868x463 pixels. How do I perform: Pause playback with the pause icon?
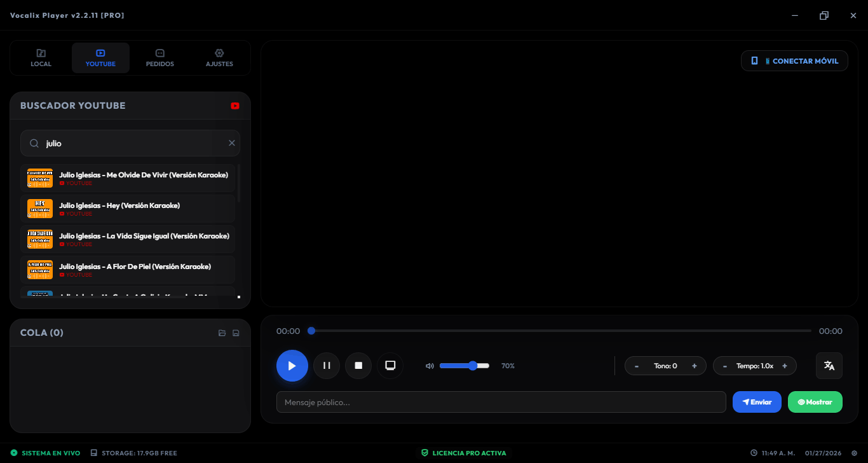coord(327,366)
